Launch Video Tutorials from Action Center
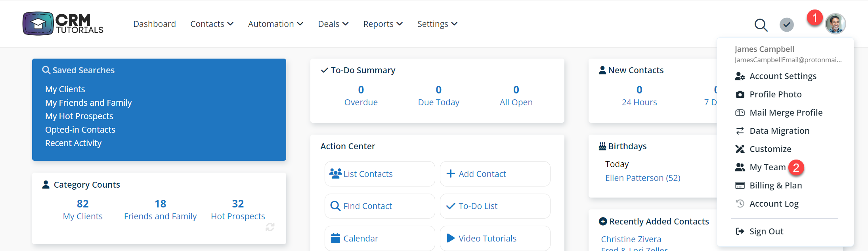 495,238
